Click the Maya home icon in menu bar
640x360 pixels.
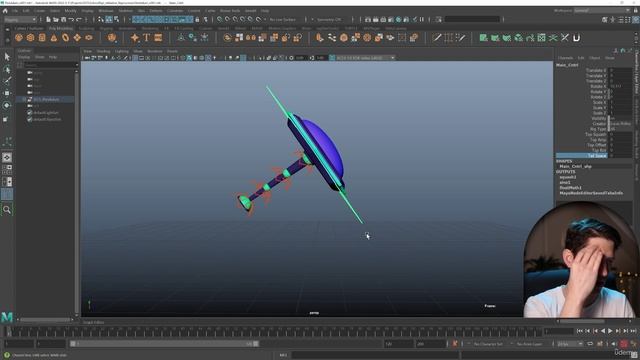pos(5,11)
